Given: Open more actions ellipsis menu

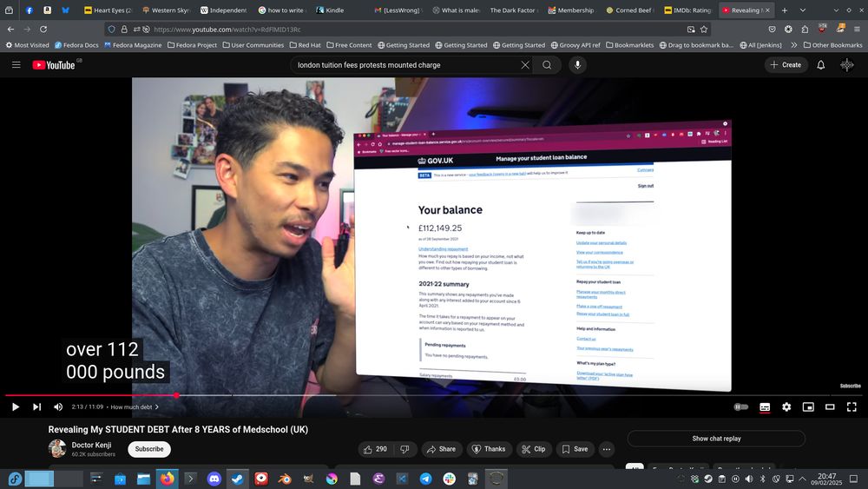Looking at the screenshot, I should coord(607,449).
